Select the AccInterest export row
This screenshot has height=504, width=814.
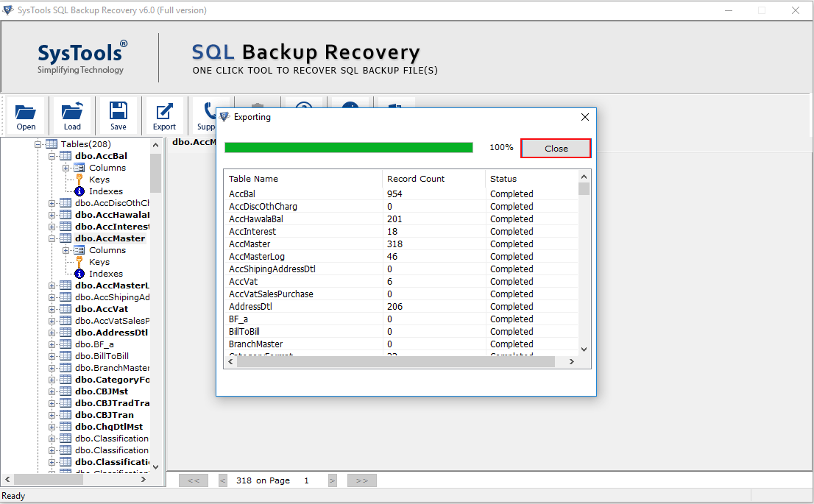point(401,232)
